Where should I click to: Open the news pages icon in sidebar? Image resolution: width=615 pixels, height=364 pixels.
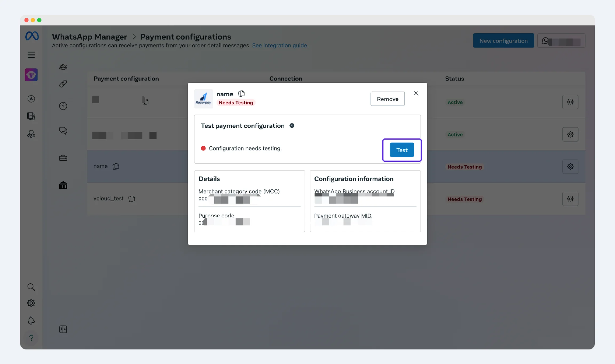pyautogui.click(x=31, y=116)
